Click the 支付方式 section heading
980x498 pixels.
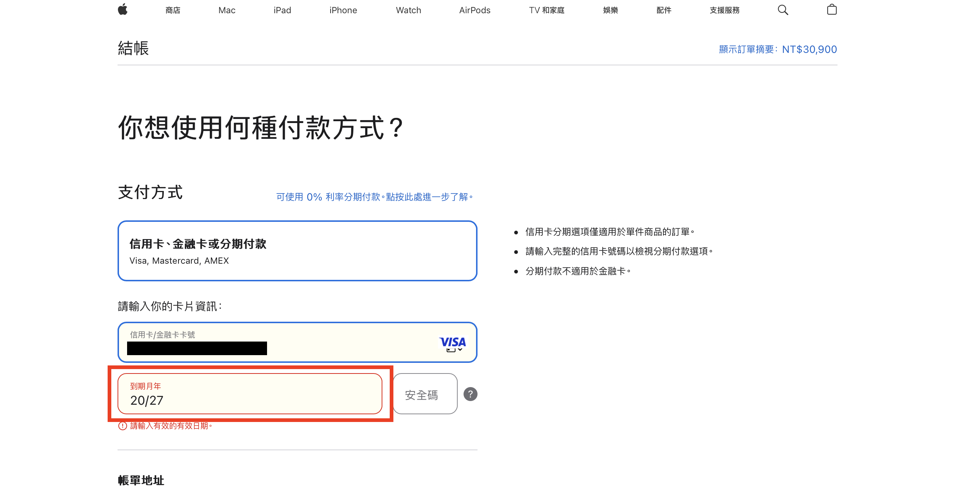(150, 192)
